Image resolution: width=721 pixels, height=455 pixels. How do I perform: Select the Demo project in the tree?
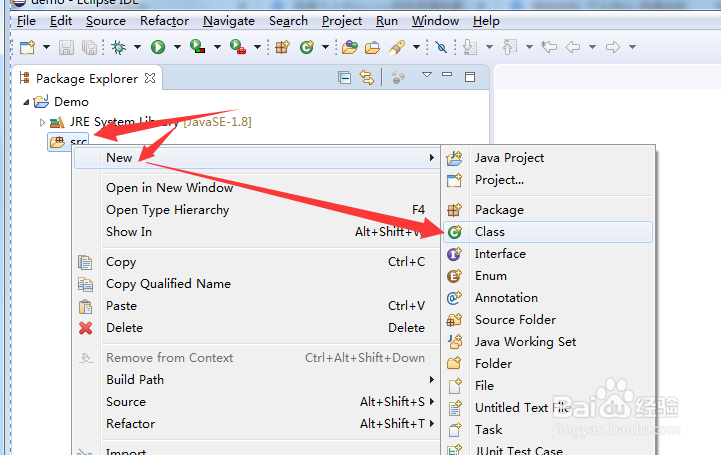coord(71,102)
